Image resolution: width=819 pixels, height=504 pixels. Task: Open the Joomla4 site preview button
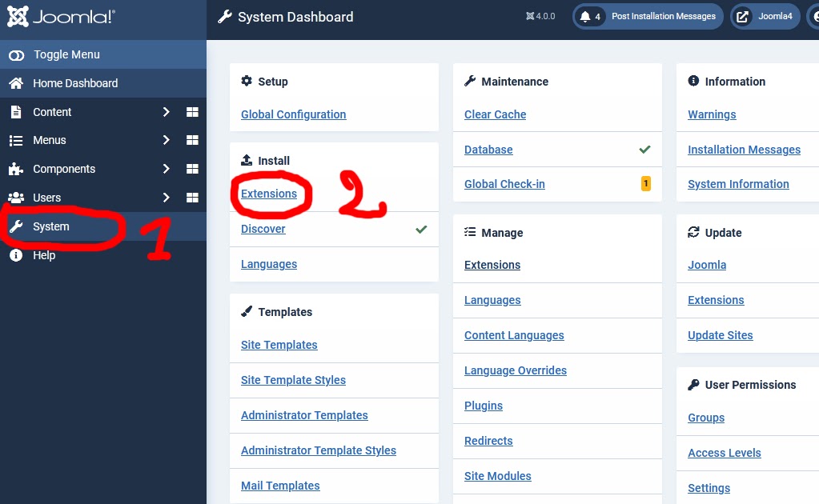click(x=765, y=17)
